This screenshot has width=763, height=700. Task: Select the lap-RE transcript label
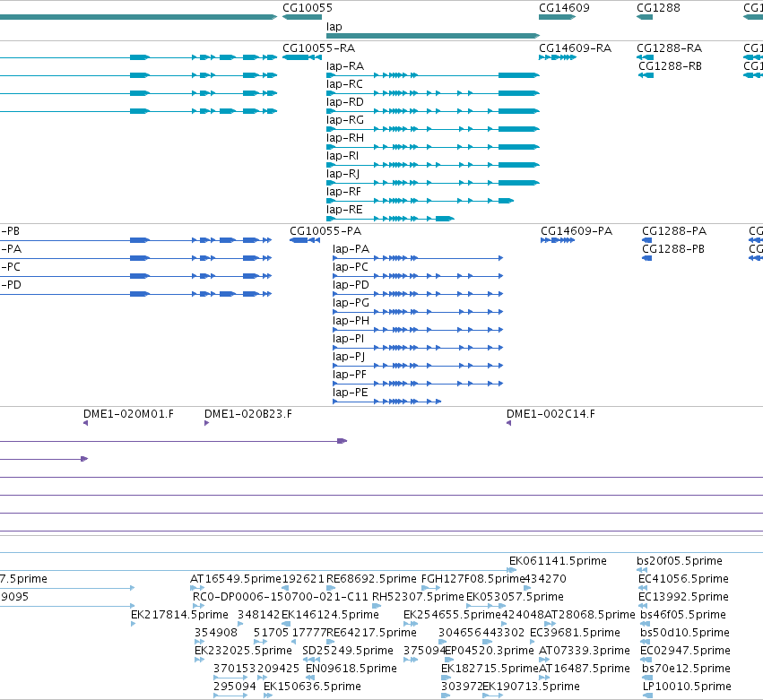[x=344, y=210]
